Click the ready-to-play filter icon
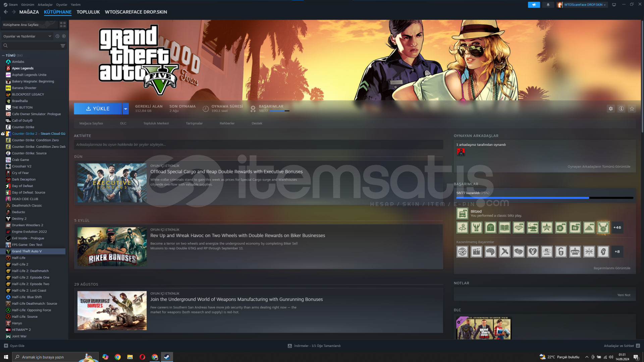This screenshot has width=644, height=362. pyautogui.click(x=64, y=36)
